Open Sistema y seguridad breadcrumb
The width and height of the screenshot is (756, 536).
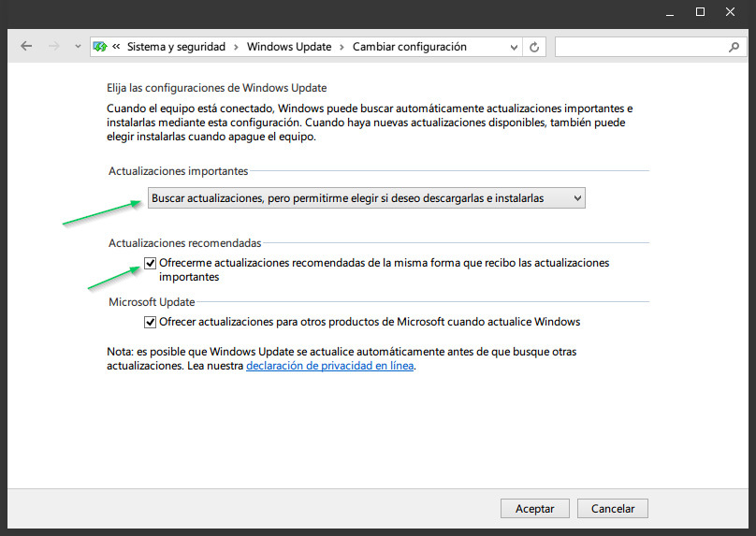click(x=176, y=47)
